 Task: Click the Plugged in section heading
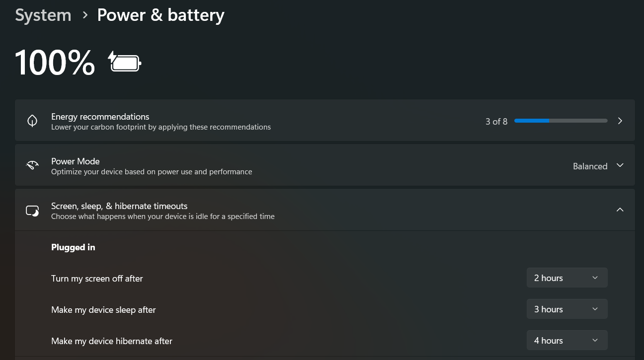pyautogui.click(x=73, y=247)
